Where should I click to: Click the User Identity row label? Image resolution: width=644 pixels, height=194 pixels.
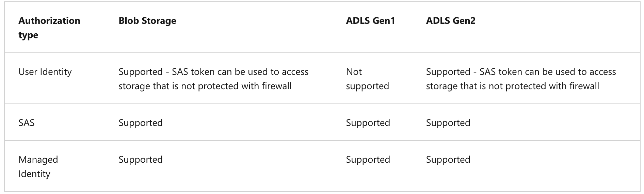[x=45, y=72]
